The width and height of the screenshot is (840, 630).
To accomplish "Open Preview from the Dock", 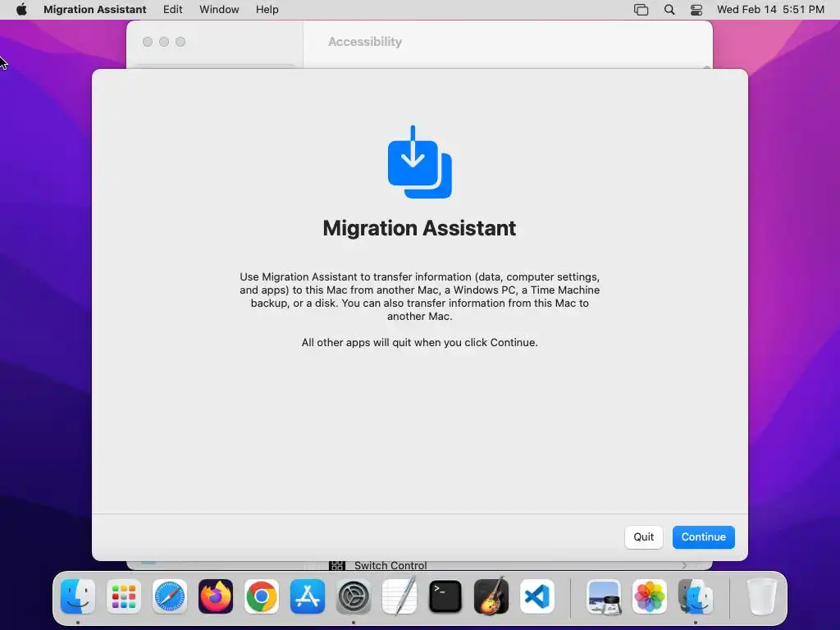I will [604, 596].
